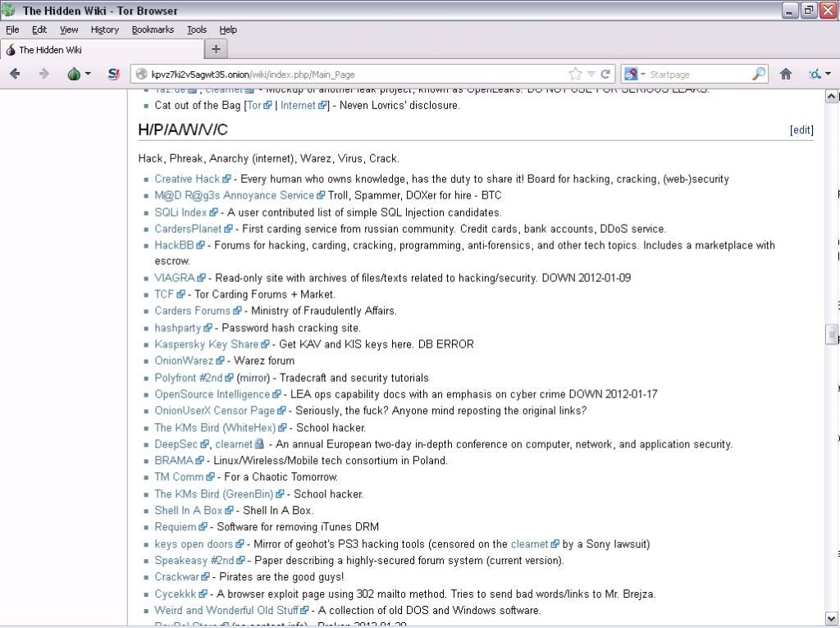The height and width of the screenshot is (628, 840).
Task: Open the TM Comm link
Action: click(184, 476)
